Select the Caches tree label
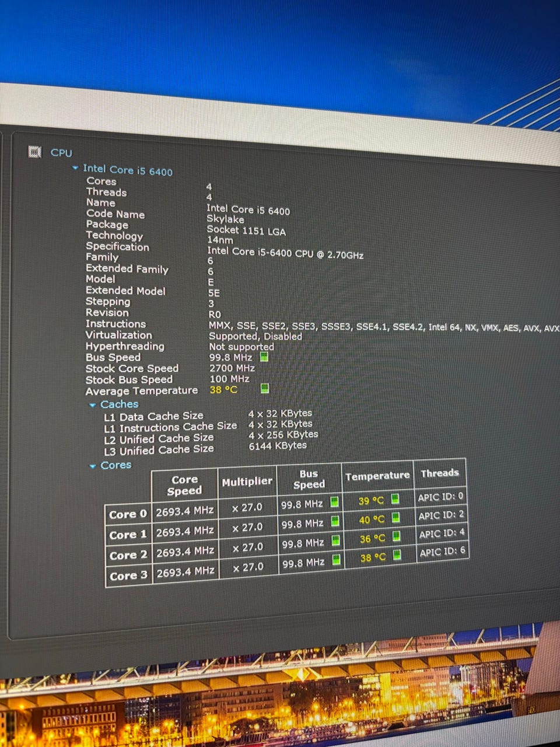560x747 pixels. 120,404
